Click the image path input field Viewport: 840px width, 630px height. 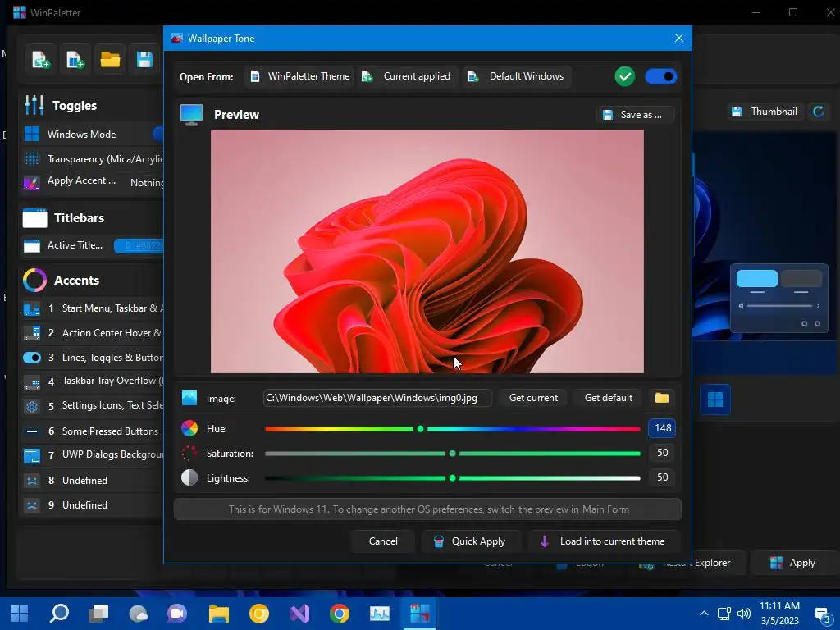click(377, 398)
